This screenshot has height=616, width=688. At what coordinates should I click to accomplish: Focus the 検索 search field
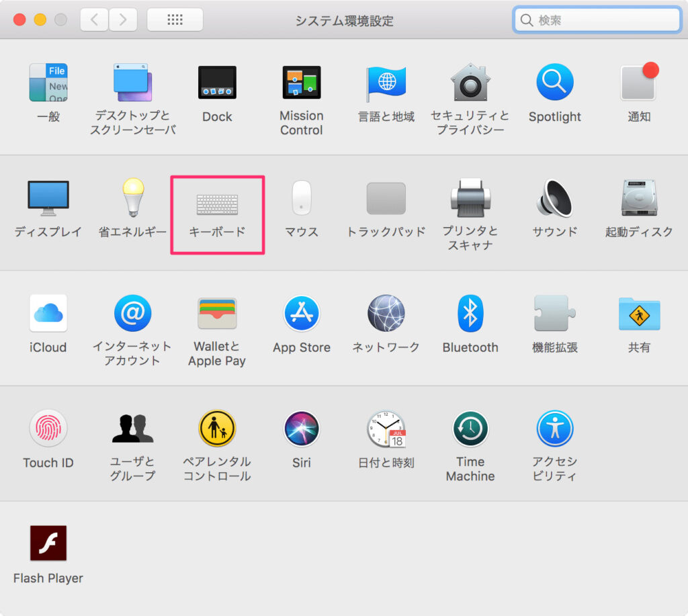click(x=597, y=19)
